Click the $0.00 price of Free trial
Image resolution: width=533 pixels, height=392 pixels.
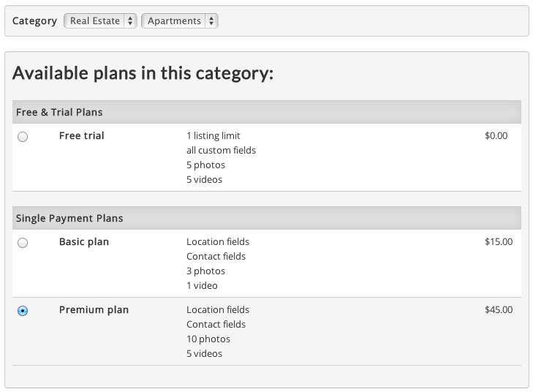coord(496,135)
